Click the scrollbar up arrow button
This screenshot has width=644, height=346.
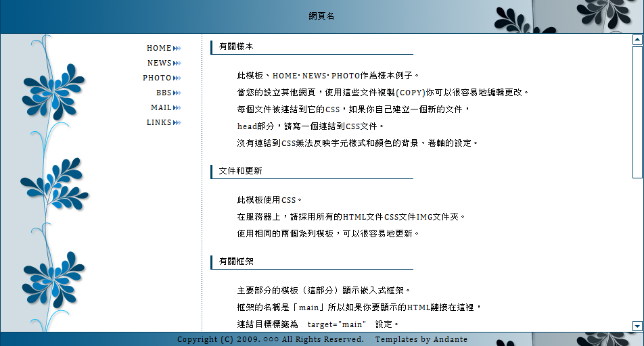[637, 39]
